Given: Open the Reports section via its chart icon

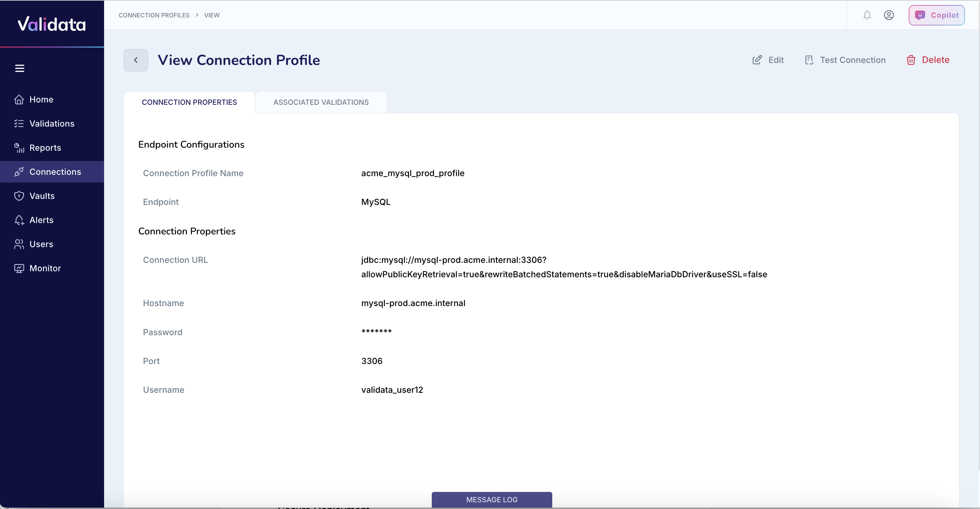Looking at the screenshot, I should point(19,148).
